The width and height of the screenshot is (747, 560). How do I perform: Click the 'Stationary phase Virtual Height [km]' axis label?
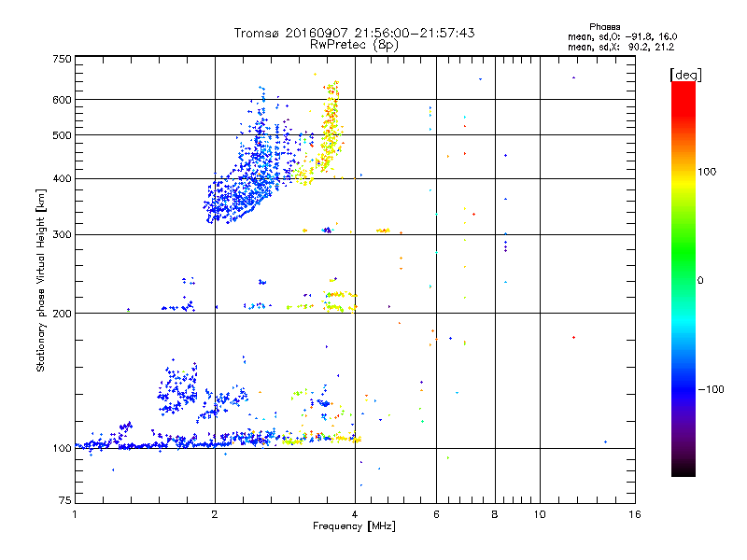click(x=41, y=280)
